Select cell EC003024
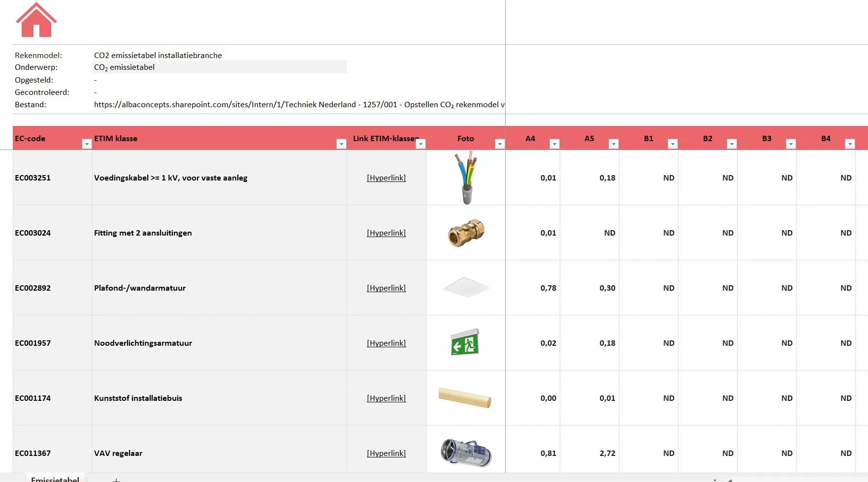 (x=52, y=233)
